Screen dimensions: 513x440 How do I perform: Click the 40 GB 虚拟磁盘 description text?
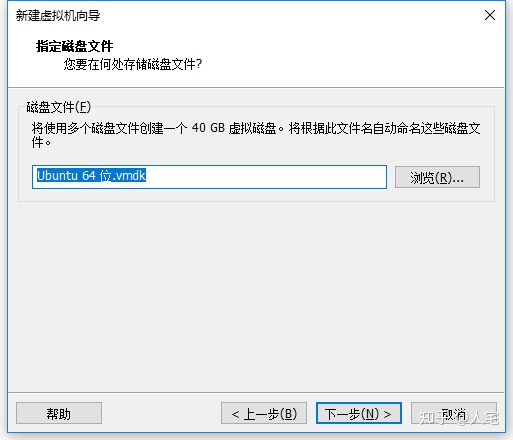(x=256, y=135)
